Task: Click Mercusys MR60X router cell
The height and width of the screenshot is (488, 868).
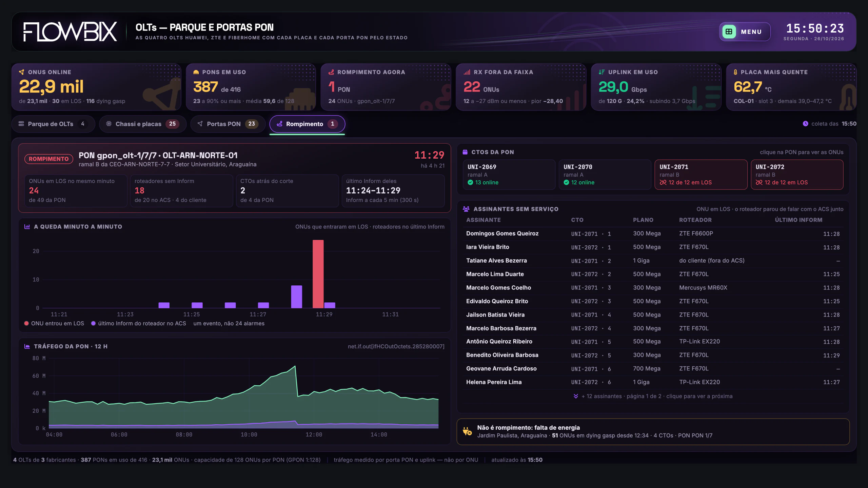Action: [703, 288]
